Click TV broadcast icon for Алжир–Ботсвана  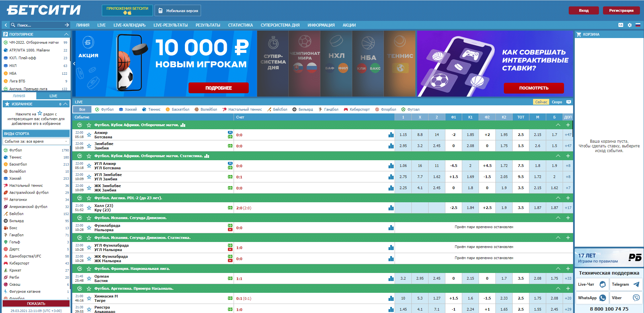coord(230,133)
